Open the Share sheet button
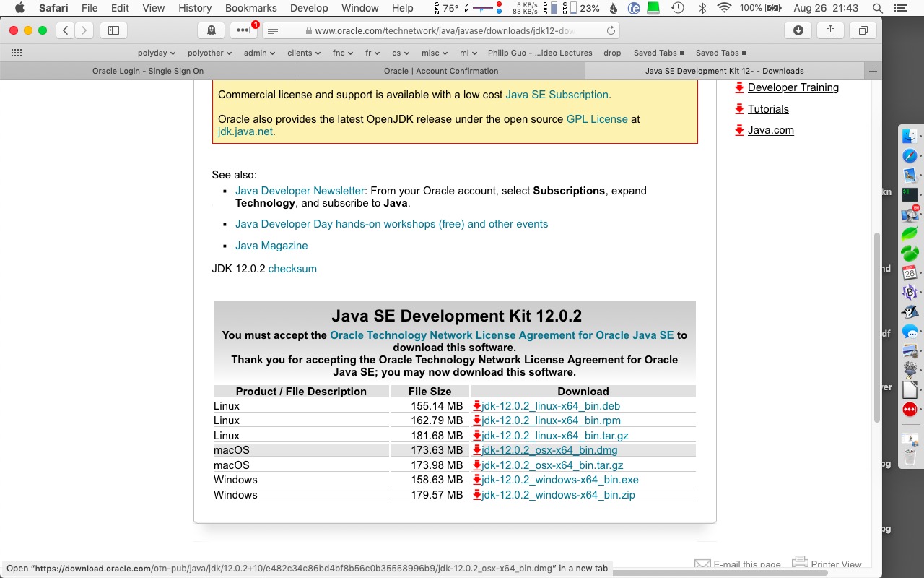 pos(830,30)
